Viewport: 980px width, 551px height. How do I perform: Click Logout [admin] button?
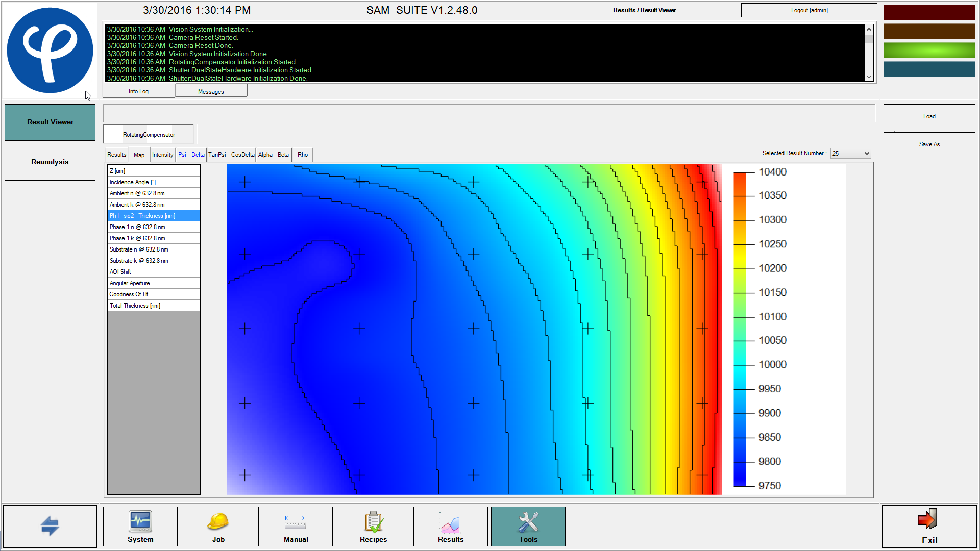point(809,10)
